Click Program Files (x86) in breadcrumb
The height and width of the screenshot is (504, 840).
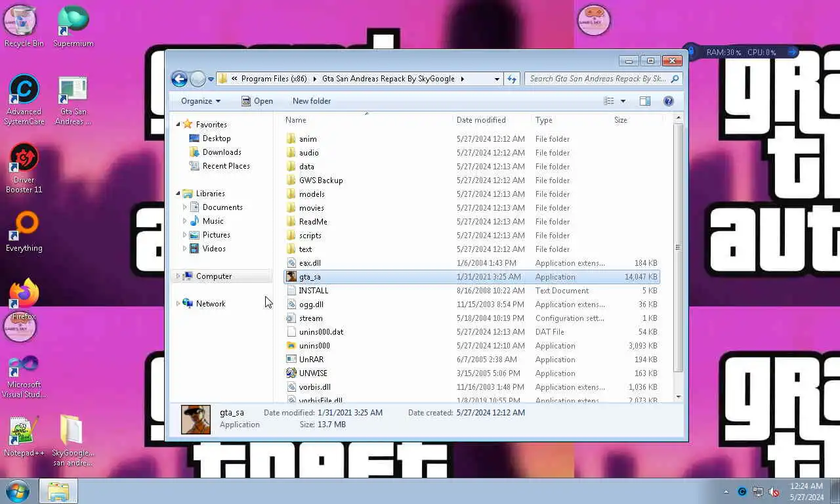point(274,79)
